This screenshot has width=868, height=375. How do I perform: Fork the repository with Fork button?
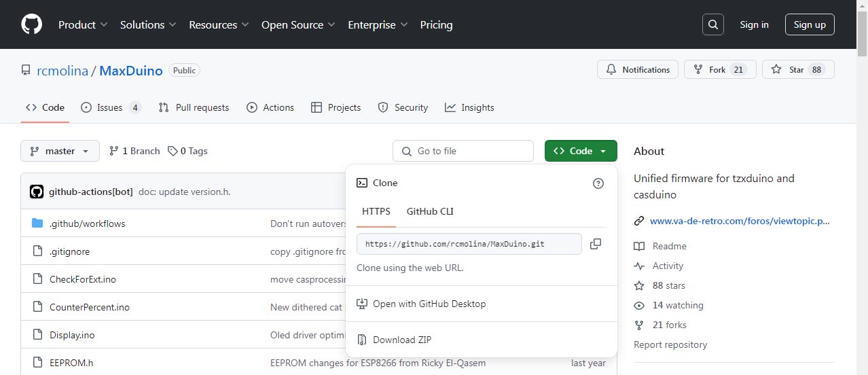720,70
